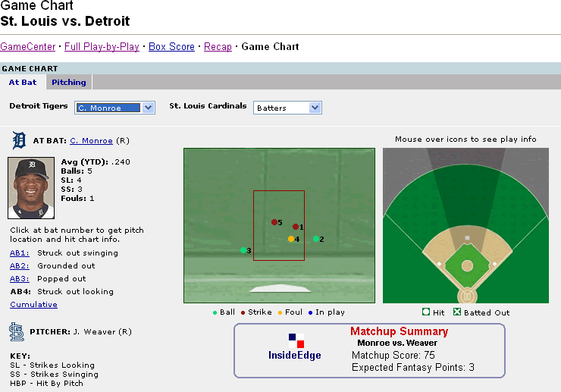Screen dimensions: 561x392
Task: Click pitch 5 strike marker in strike zone
Action: (274, 222)
